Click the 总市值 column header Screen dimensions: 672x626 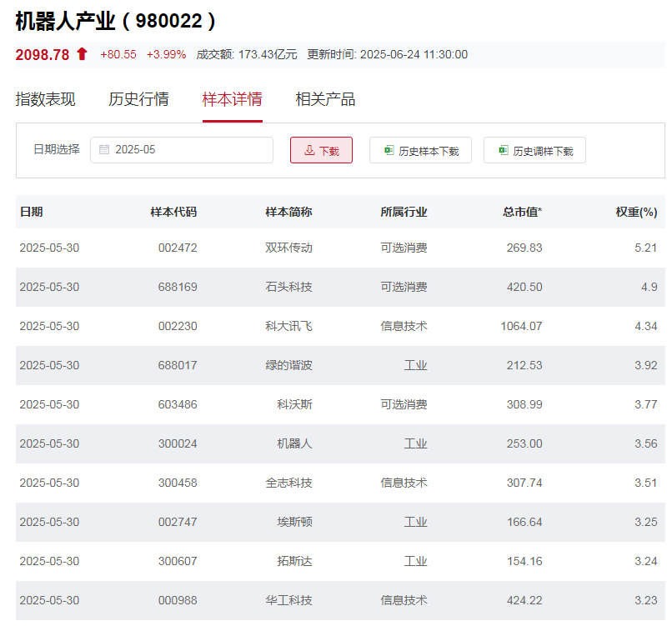tap(522, 212)
